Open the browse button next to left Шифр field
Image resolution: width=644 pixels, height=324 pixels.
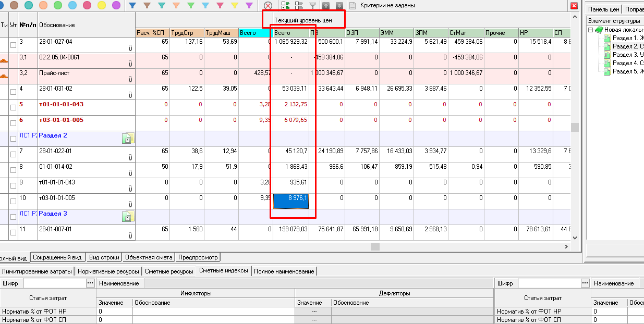tap(90, 283)
